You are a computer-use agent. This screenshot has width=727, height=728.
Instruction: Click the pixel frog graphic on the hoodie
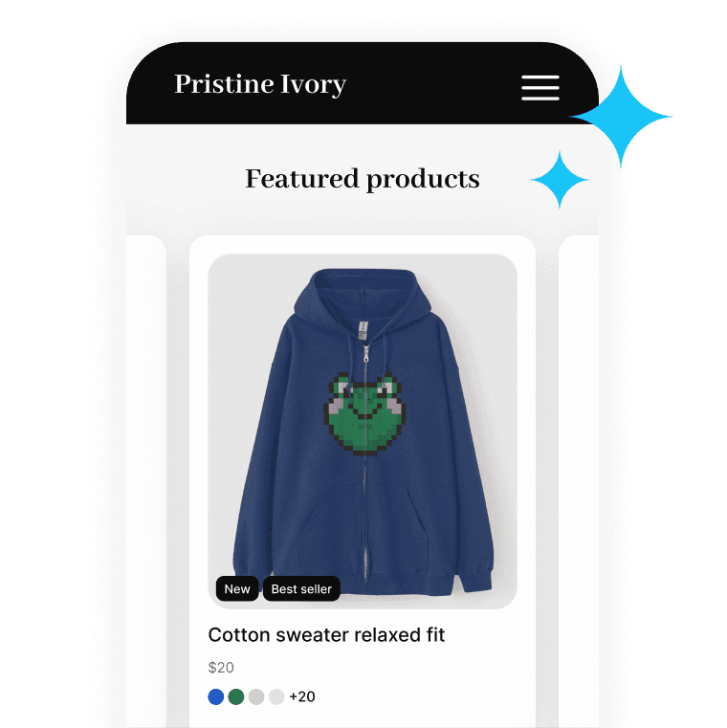click(364, 413)
